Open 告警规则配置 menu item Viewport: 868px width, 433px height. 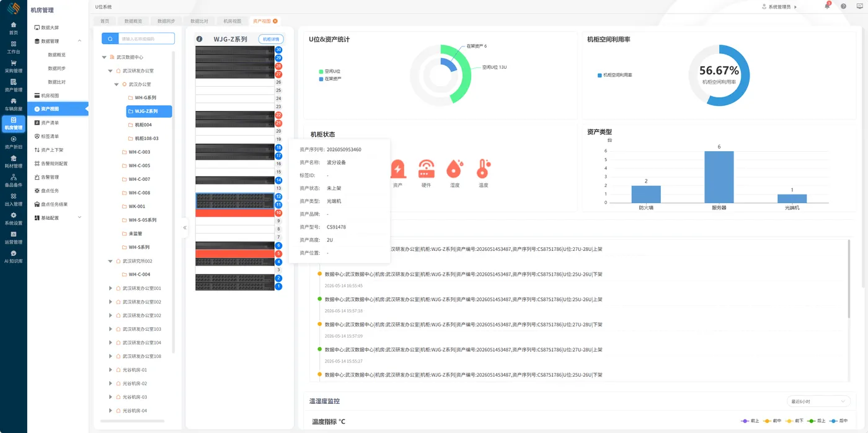(x=58, y=164)
